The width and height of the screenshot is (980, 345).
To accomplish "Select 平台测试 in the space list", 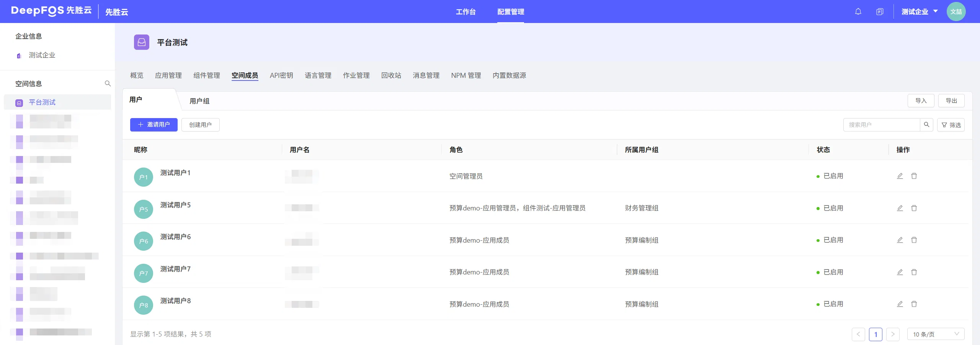I will click(x=57, y=102).
